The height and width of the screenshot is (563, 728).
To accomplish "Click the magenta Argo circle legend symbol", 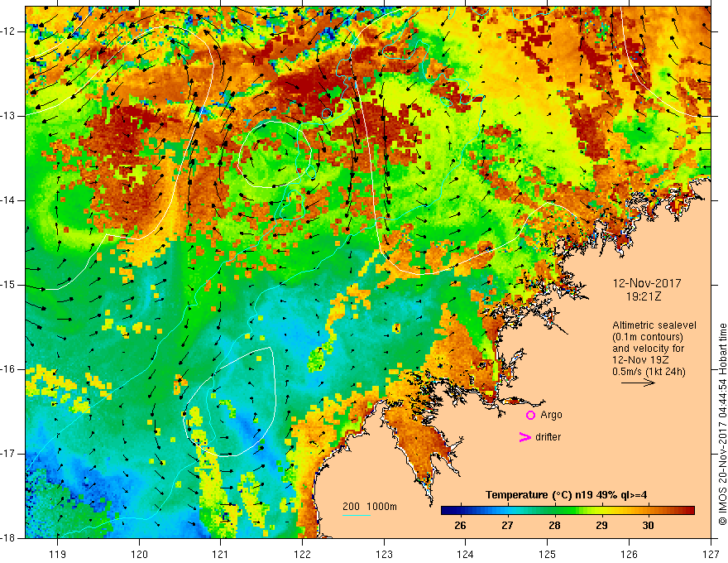I will click(x=530, y=416).
